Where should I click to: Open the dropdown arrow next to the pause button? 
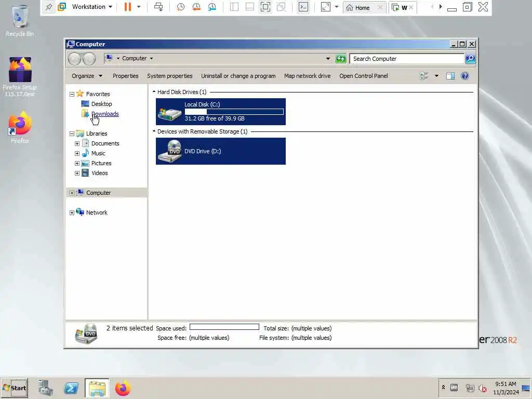coord(139,7)
